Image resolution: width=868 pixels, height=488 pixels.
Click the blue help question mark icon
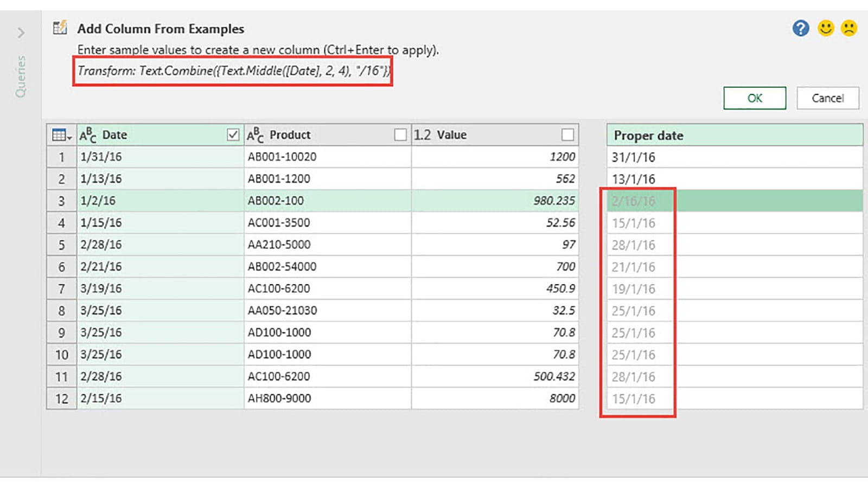(x=800, y=28)
